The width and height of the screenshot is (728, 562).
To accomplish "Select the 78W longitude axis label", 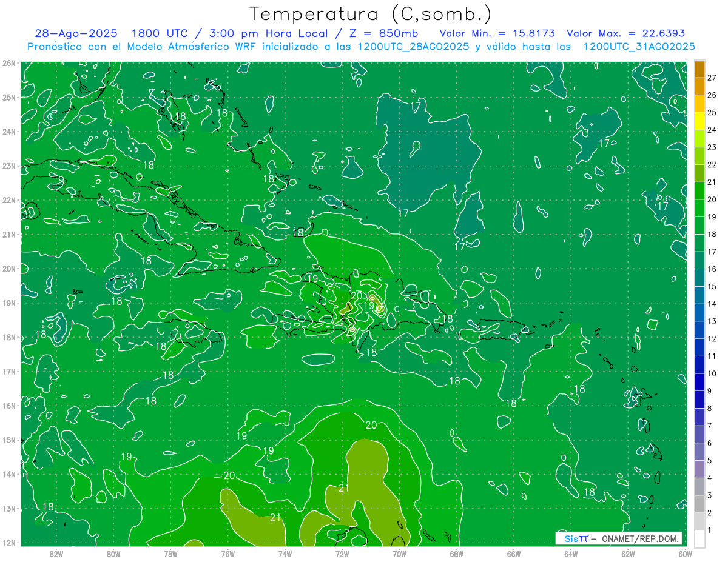I will point(170,554).
